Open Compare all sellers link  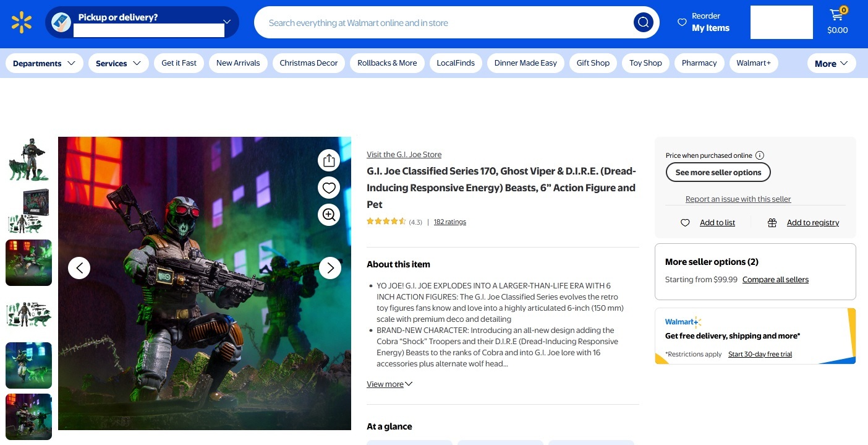tap(775, 280)
